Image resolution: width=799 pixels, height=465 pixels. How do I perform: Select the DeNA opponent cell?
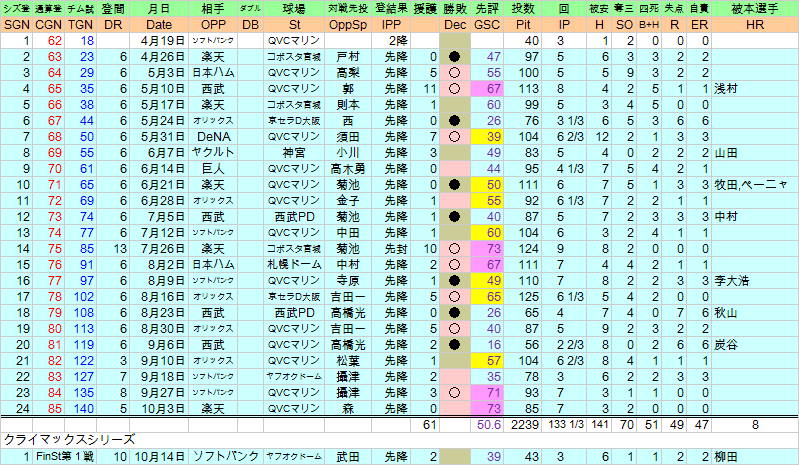(213, 137)
